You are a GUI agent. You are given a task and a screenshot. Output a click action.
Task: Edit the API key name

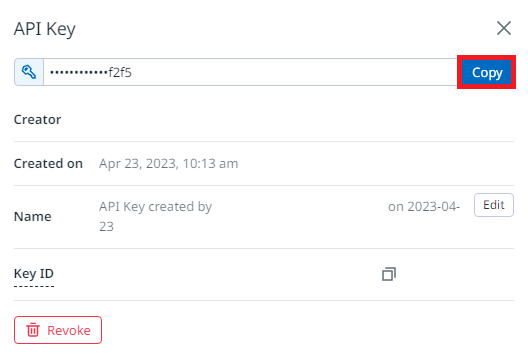coord(494,205)
